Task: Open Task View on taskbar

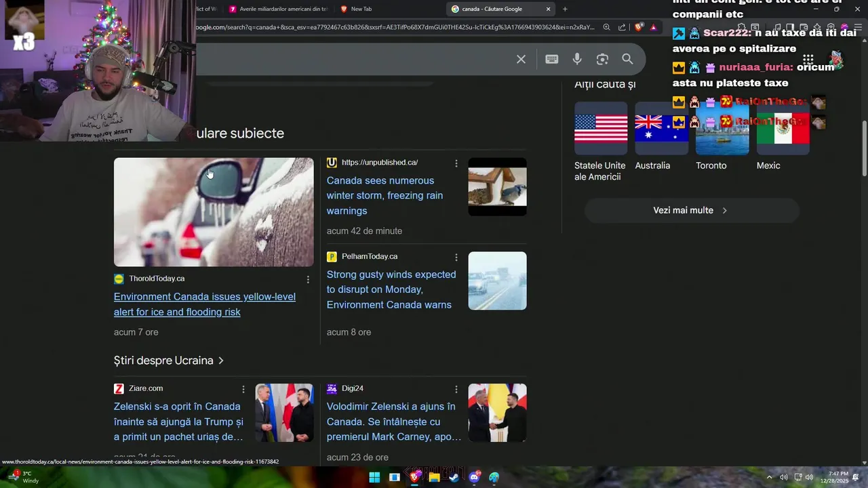Action: tap(394, 477)
